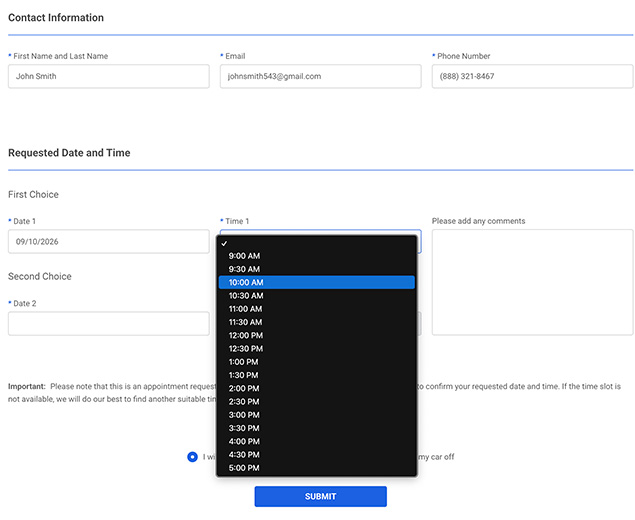Screen dimensions: 635x520
Task: Toggle the selected blue radio button
Action: 192,457
